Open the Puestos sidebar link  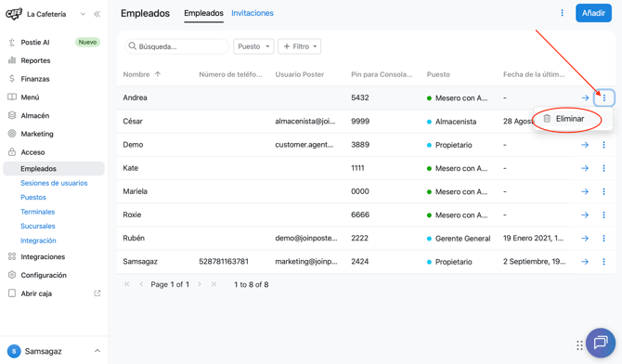33,197
